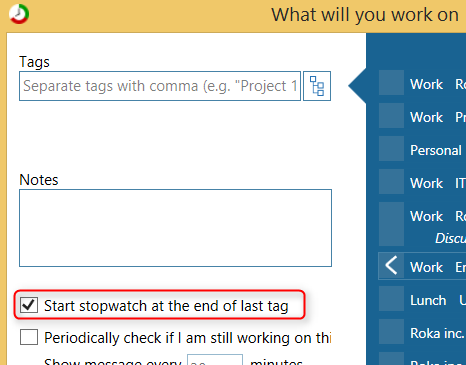Click inside the Notes text area
This screenshot has height=365, width=466.
point(175,228)
